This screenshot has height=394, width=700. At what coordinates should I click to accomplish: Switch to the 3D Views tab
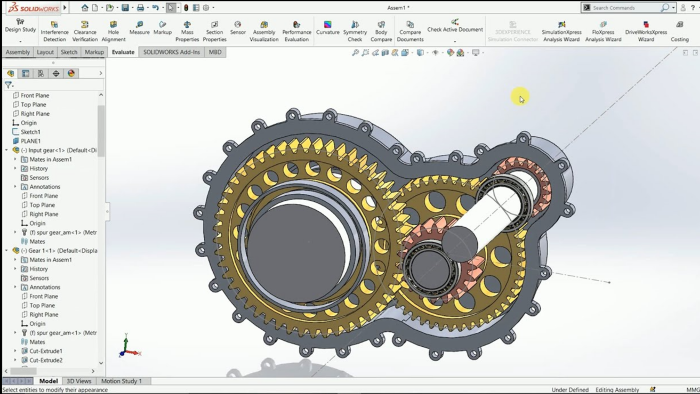click(x=79, y=381)
